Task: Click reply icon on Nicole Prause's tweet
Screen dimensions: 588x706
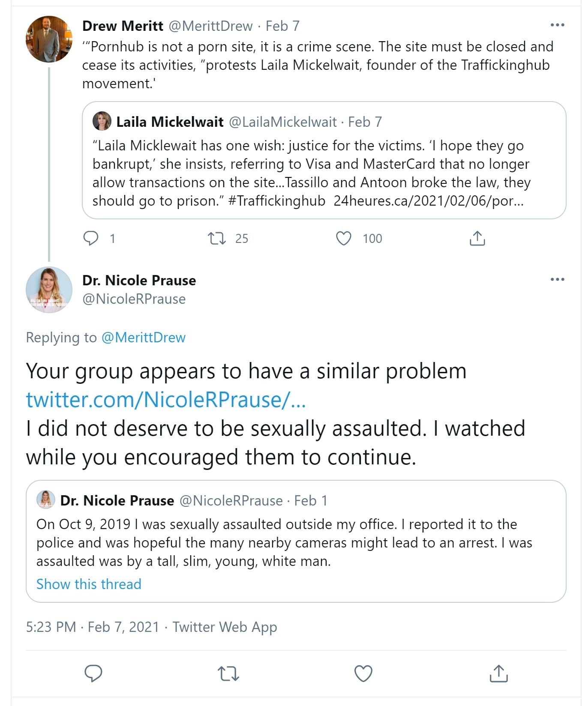Action: [x=93, y=673]
